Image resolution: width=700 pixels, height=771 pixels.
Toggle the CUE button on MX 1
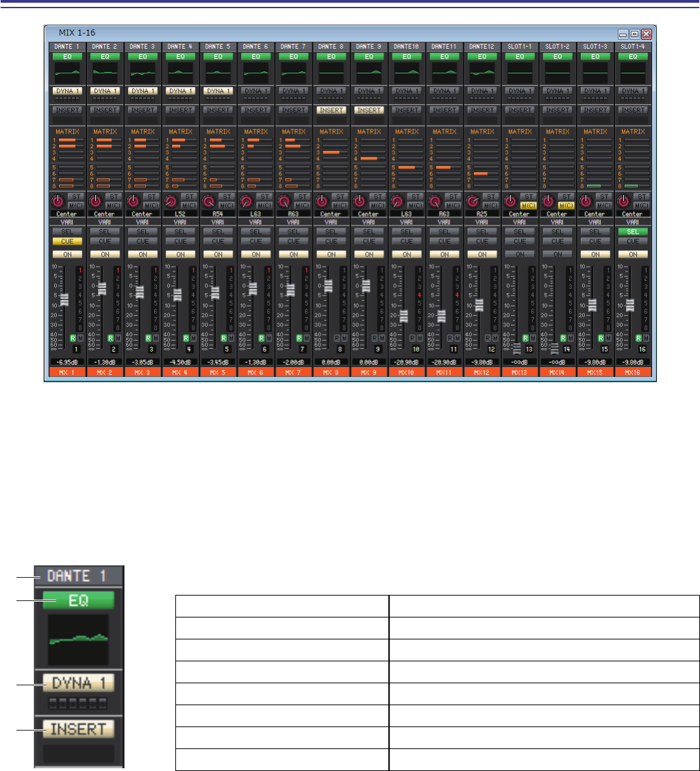67,241
